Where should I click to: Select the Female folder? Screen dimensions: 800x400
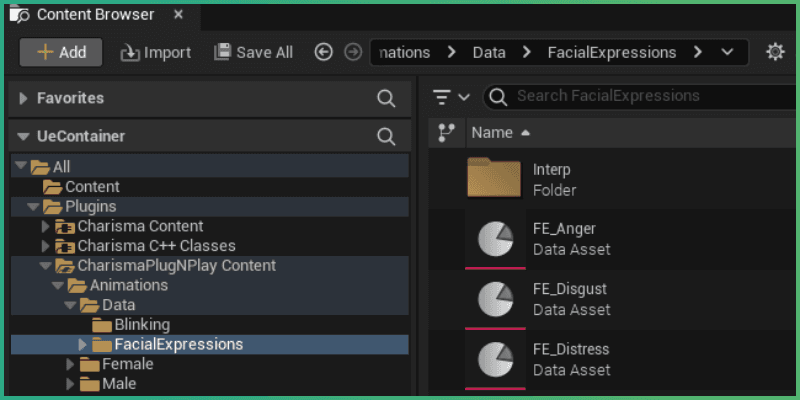(x=128, y=364)
